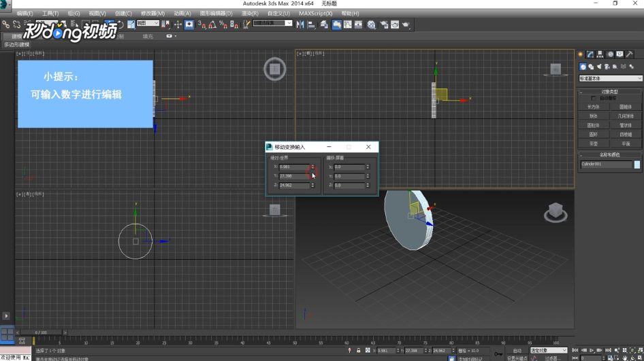Open the Modify command panel tab

point(590,54)
